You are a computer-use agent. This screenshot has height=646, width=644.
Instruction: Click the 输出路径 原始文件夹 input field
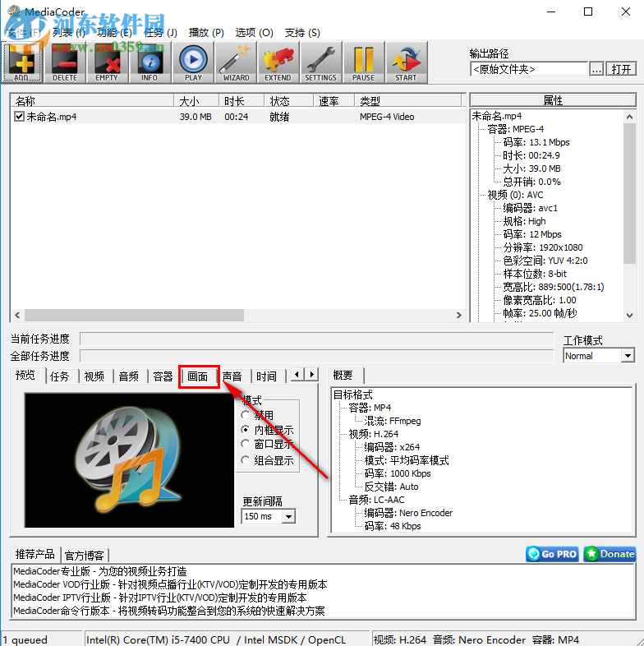point(529,69)
